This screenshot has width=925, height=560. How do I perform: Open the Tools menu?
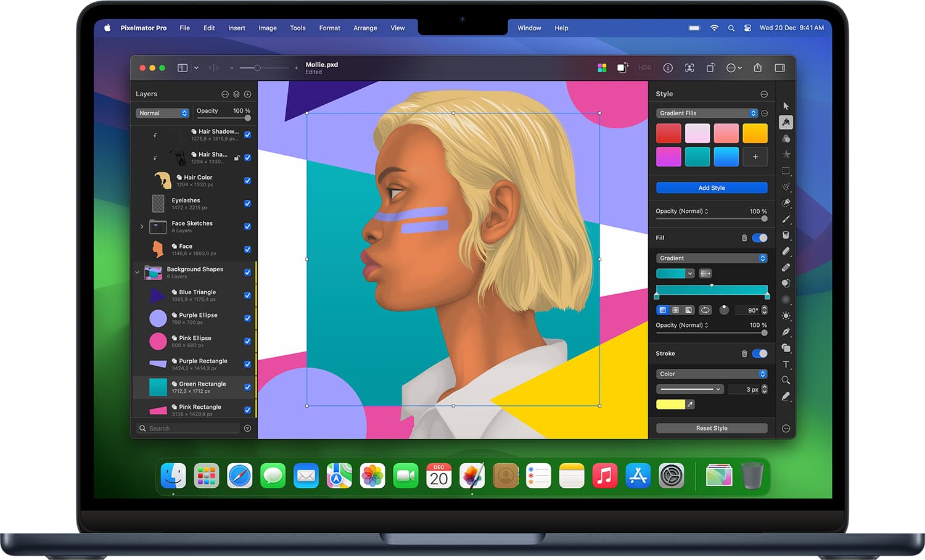click(x=298, y=28)
